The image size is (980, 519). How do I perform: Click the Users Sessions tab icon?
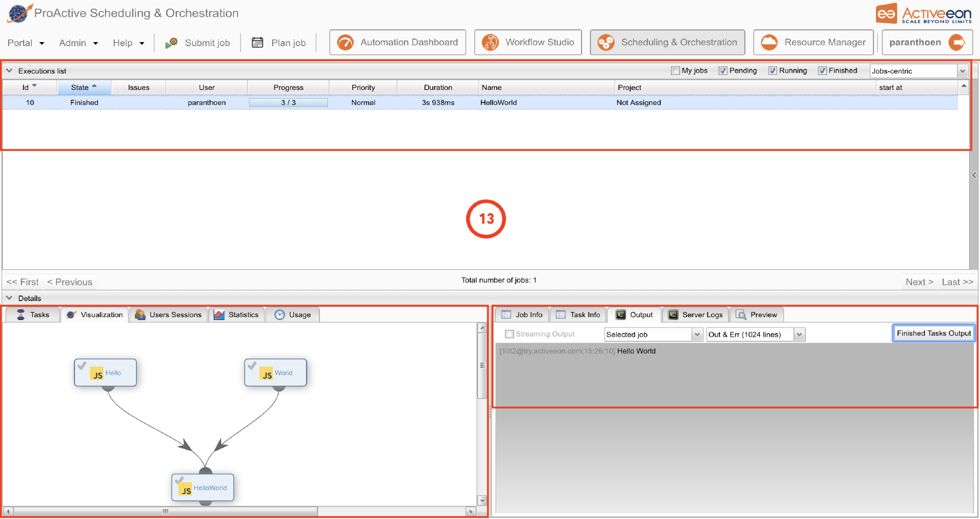pos(140,315)
